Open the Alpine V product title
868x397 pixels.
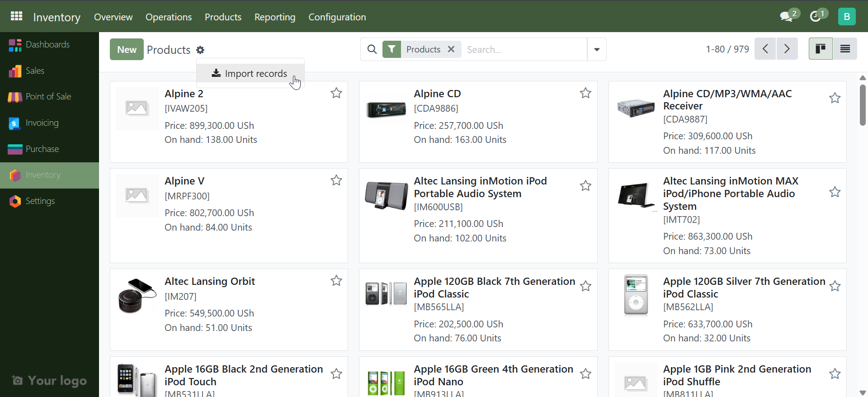pyautogui.click(x=184, y=181)
